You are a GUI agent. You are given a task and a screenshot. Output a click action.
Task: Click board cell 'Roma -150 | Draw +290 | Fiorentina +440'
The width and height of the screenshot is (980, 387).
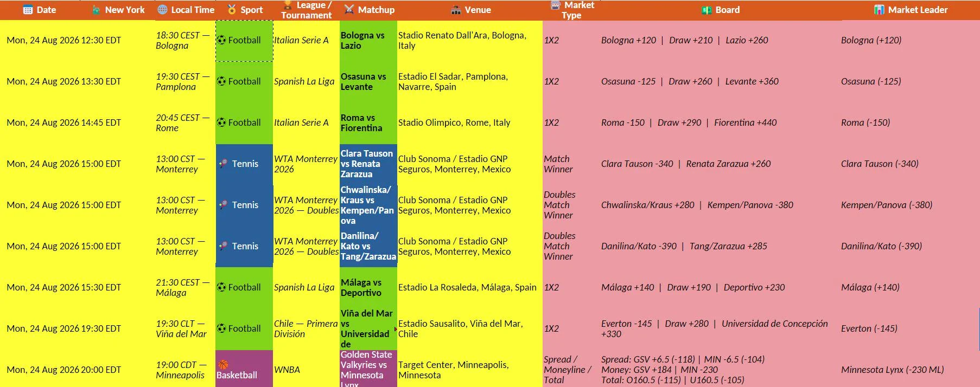(x=720, y=122)
